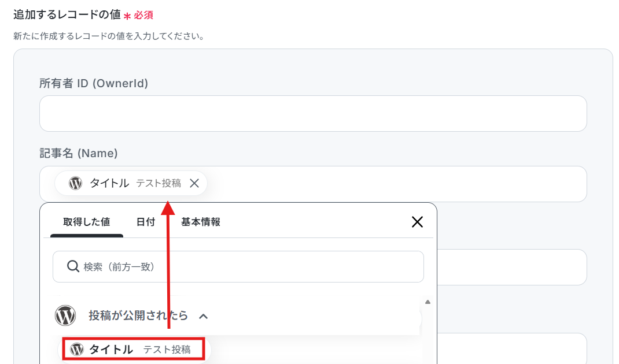Collapse the 投稿が公開されたら section using the chevron
This screenshot has width=619, height=364.
(x=203, y=316)
